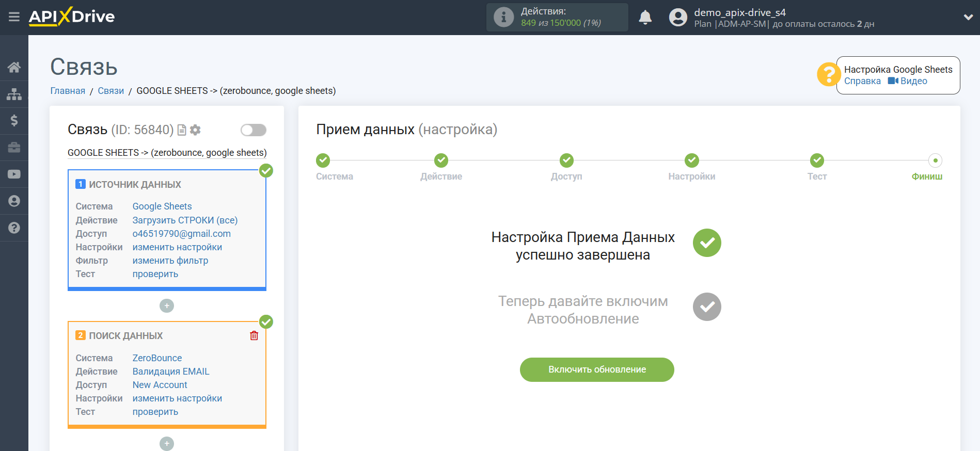The image size is (980, 451).
Task: Open the briefcase sidebar icon
Action: click(14, 148)
